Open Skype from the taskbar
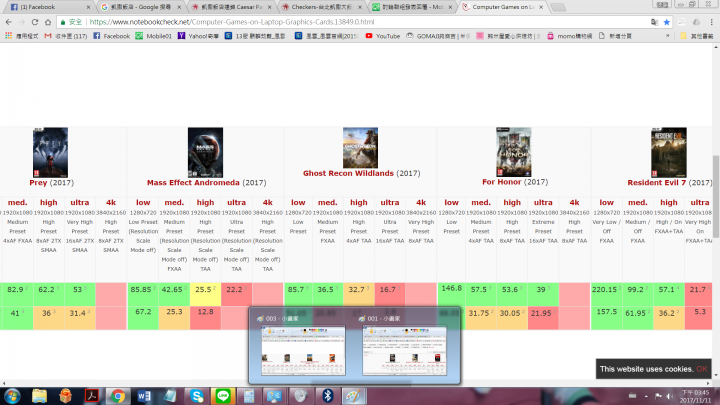720x405 pixels. tap(197, 396)
